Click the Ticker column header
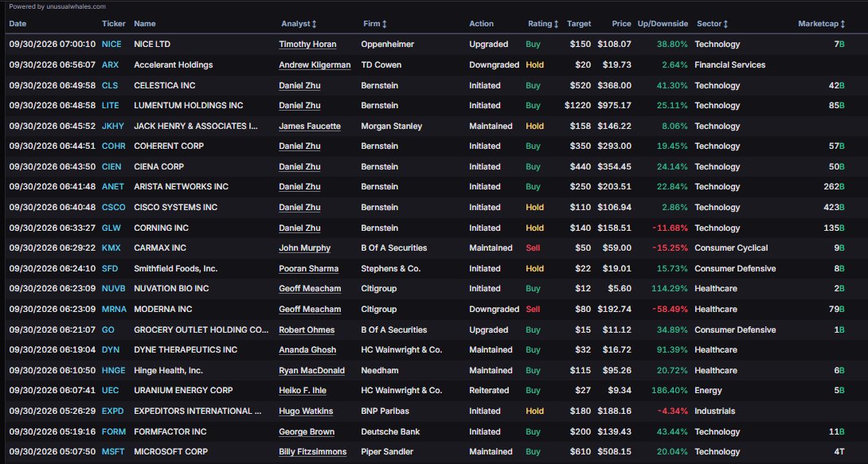 (114, 24)
